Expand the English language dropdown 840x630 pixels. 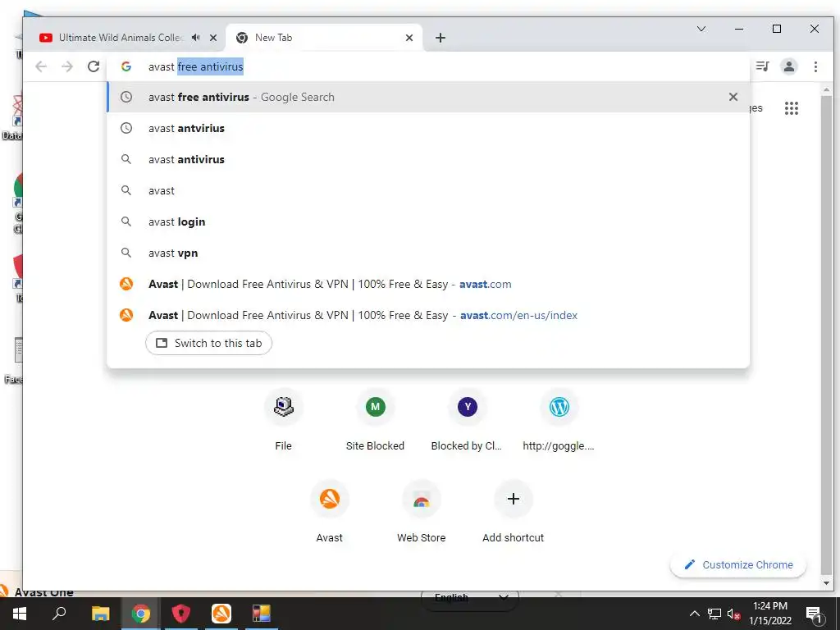click(x=470, y=597)
